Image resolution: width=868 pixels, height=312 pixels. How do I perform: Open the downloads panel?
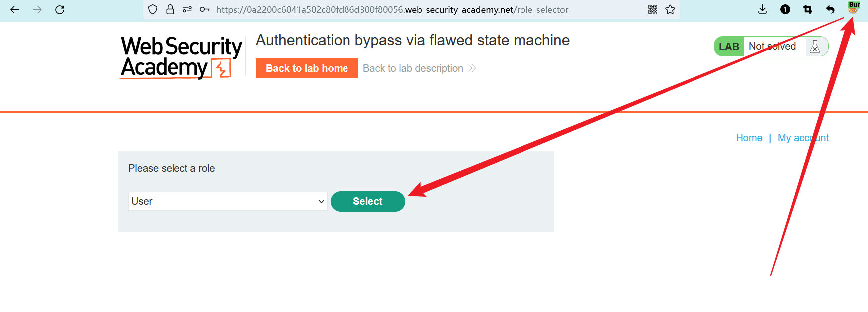(762, 9)
